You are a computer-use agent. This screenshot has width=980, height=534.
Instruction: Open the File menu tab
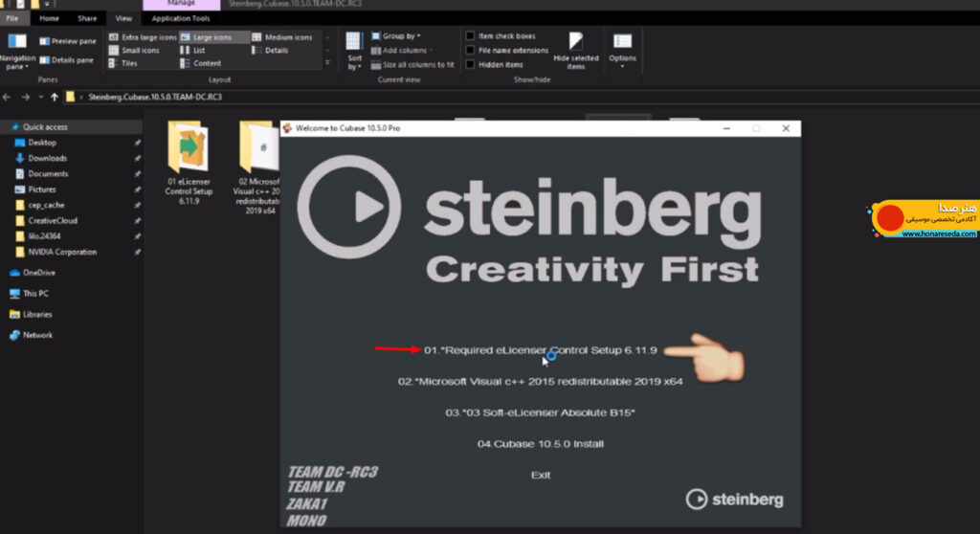click(12, 19)
